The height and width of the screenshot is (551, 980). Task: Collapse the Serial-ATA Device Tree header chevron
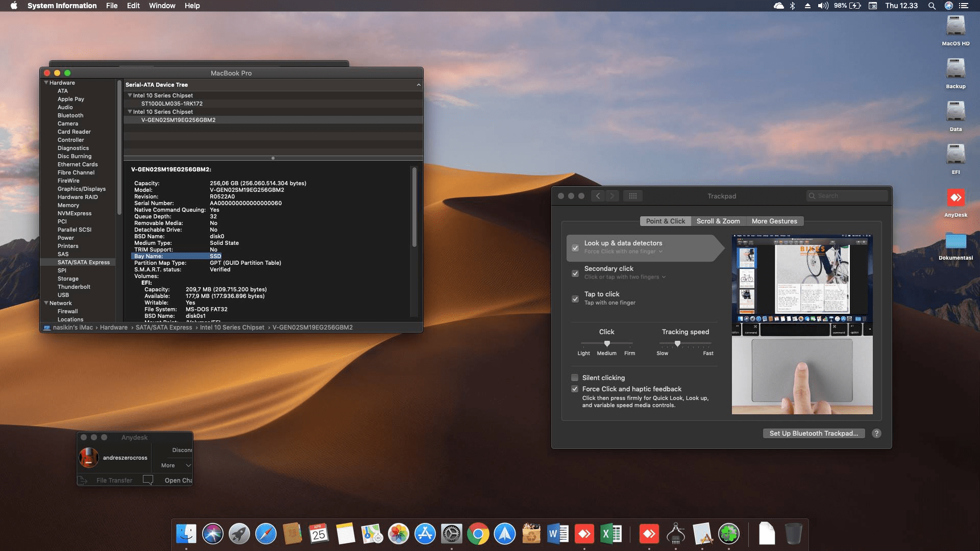point(419,85)
